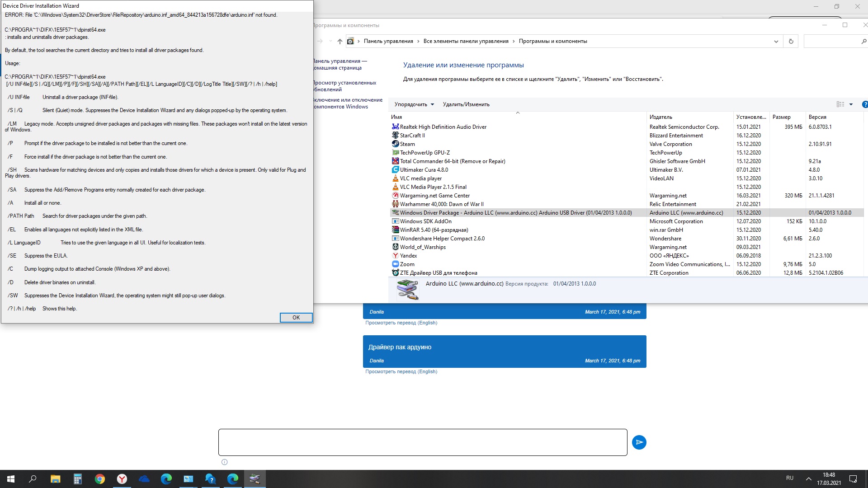
Task: Click Control Panel search box
Action: 835,41
